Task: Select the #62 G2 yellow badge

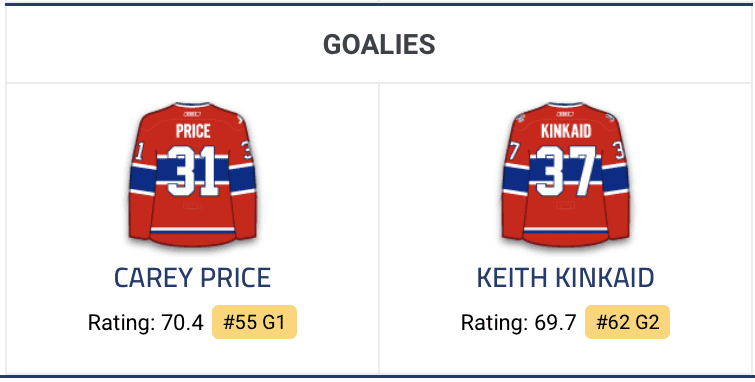Action: click(x=627, y=322)
